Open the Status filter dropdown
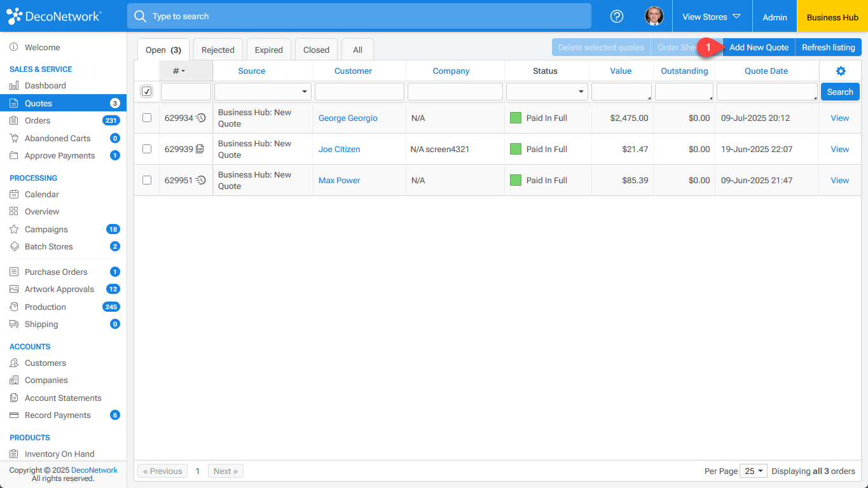This screenshot has width=868, height=488. pyautogui.click(x=547, y=92)
